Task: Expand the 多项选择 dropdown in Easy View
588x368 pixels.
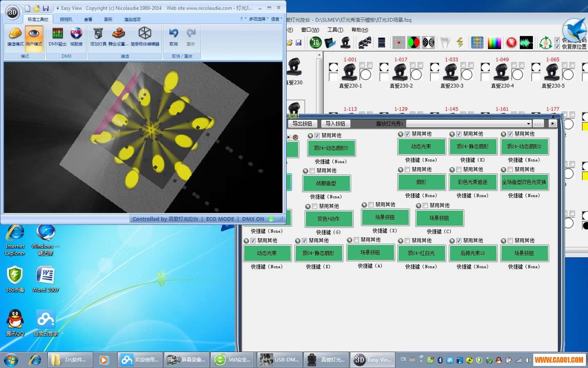Action: pos(258,19)
